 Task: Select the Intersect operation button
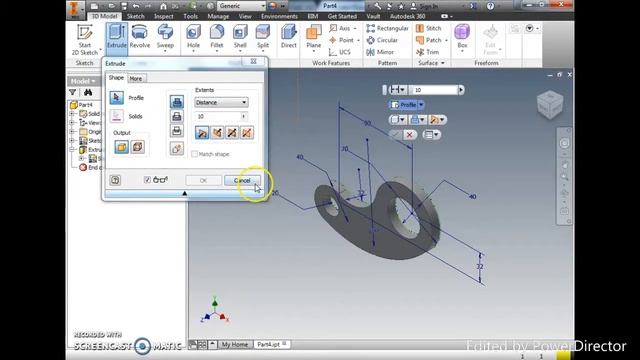[177, 131]
